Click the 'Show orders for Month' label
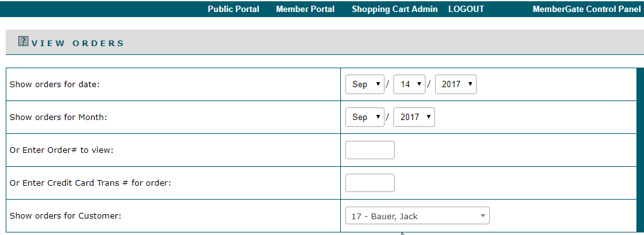 (x=58, y=117)
